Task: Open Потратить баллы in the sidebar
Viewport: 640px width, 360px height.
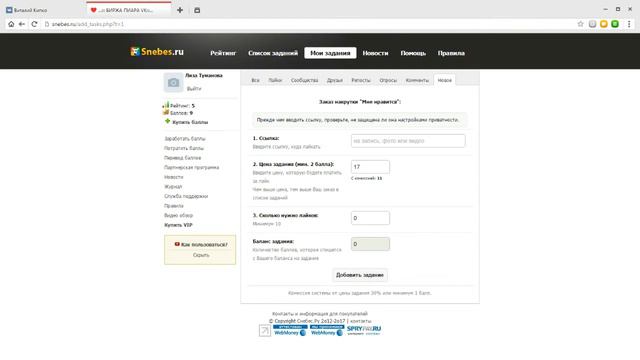Action: pos(184,148)
